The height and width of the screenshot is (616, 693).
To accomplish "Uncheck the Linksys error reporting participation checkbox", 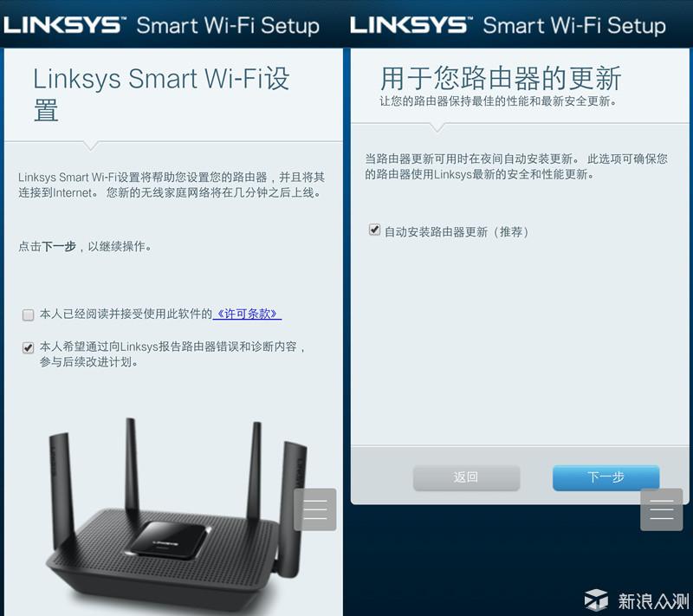I will click(29, 347).
